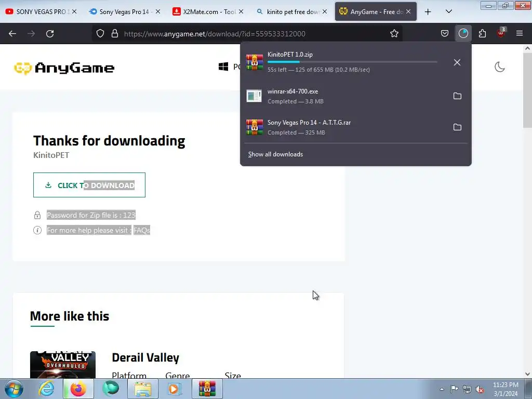Show Sony Vegas Pro 14 rar in folder

point(457,127)
